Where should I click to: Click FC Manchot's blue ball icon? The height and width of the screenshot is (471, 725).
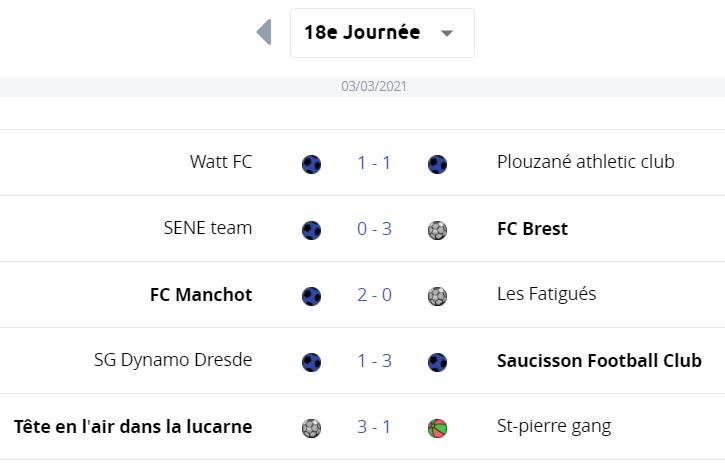point(311,296)
